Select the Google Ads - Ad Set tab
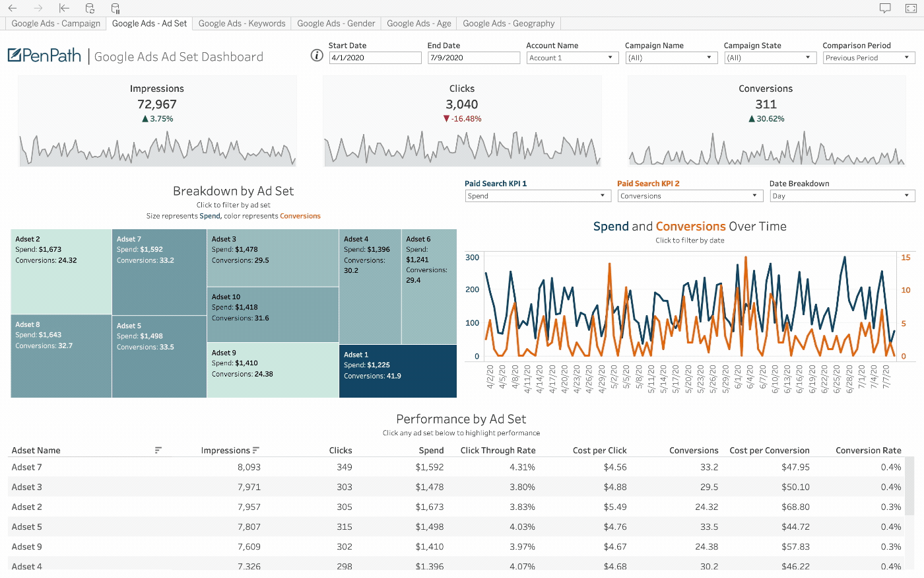Screen dimensions: 924x578 pyautogui.click(x=149, y=23)
